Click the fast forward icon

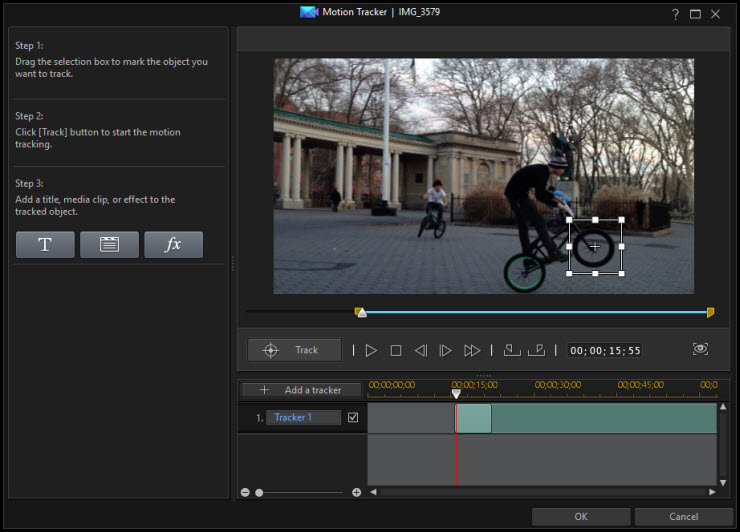(x=472, y=350)
